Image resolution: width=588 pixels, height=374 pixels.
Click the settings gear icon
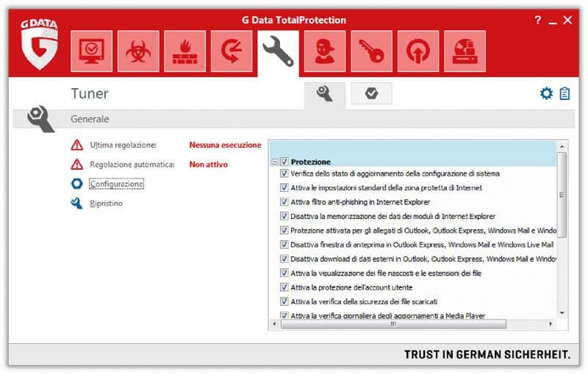point(546,93)
